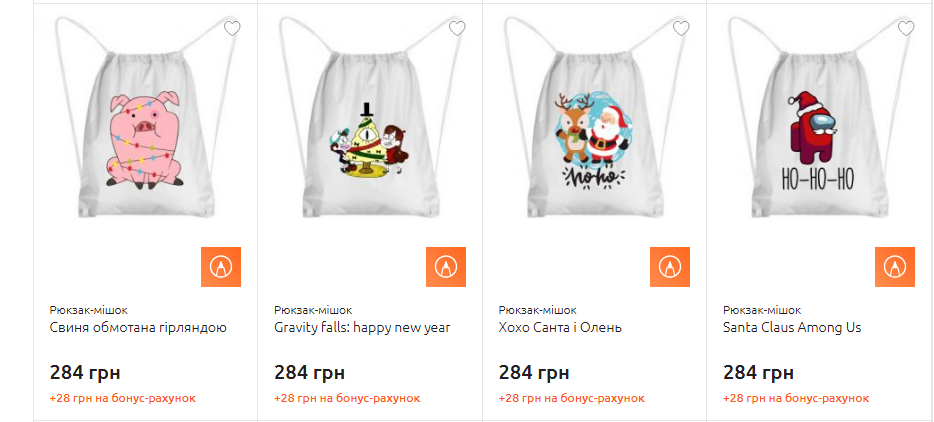Open product link Gravity falls: happy new year
This screenshot has width=934, height=422.
click(x=363, y=328)
